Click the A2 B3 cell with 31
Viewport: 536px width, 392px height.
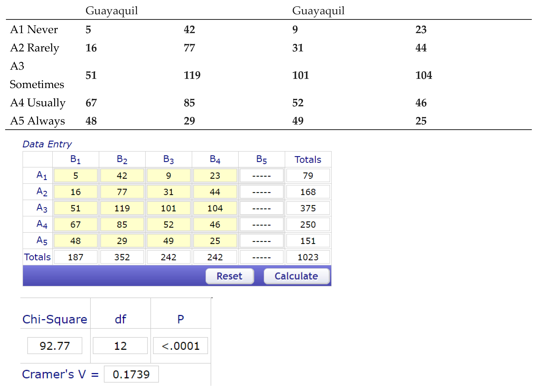168,192
